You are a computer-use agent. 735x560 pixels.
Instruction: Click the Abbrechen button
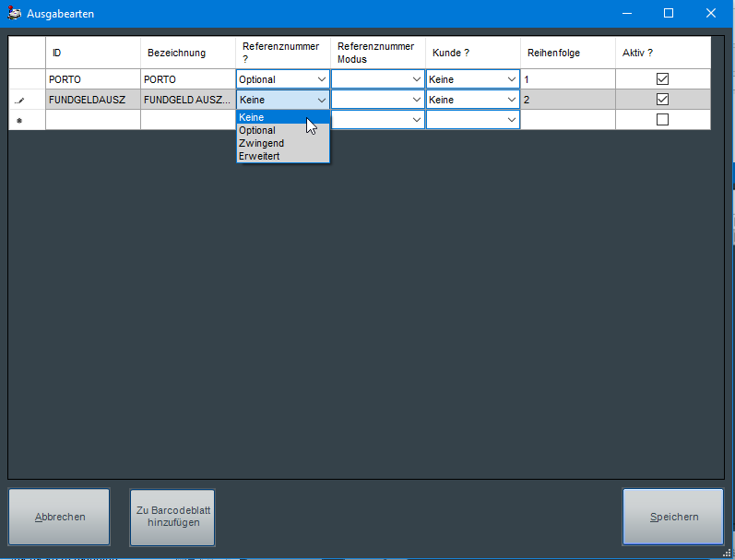click(x=59, y=517)
